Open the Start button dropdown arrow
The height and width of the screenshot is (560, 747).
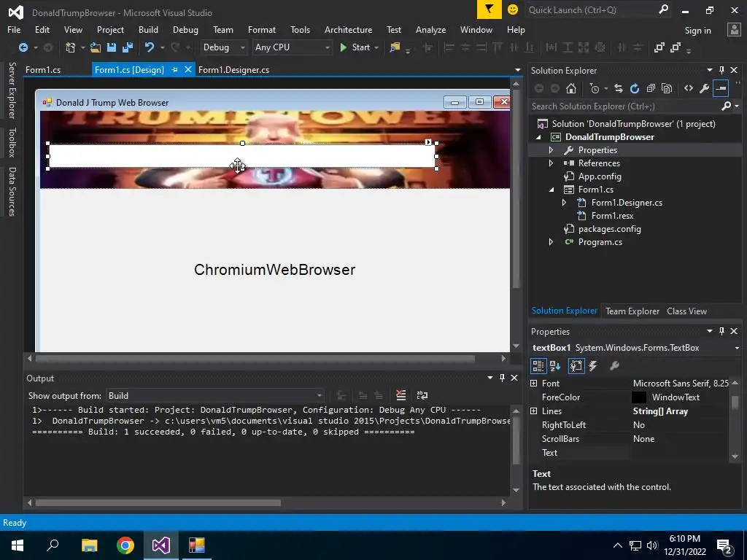click(376, 47)
